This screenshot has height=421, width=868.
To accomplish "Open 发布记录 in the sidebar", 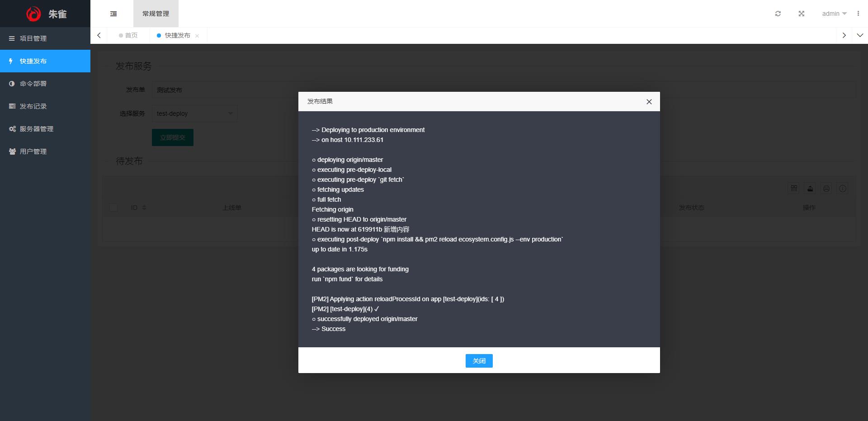I will coord(33,106).
